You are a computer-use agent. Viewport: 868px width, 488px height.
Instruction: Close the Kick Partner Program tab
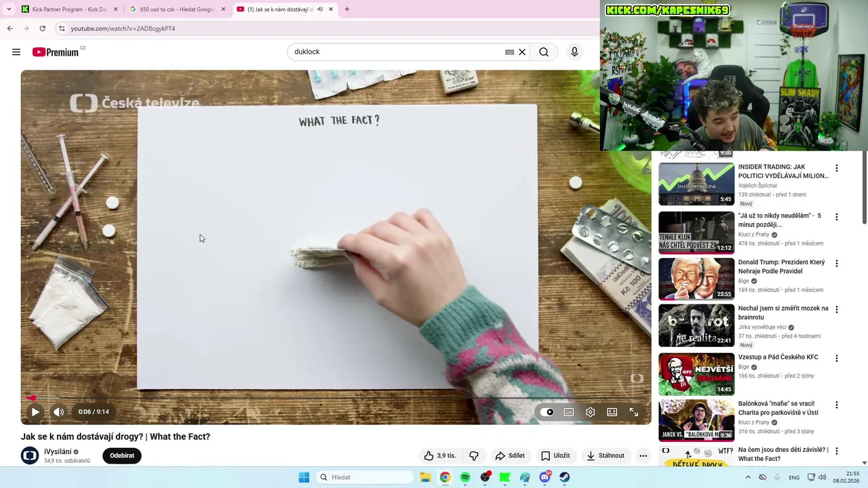[x=115, y=9]
